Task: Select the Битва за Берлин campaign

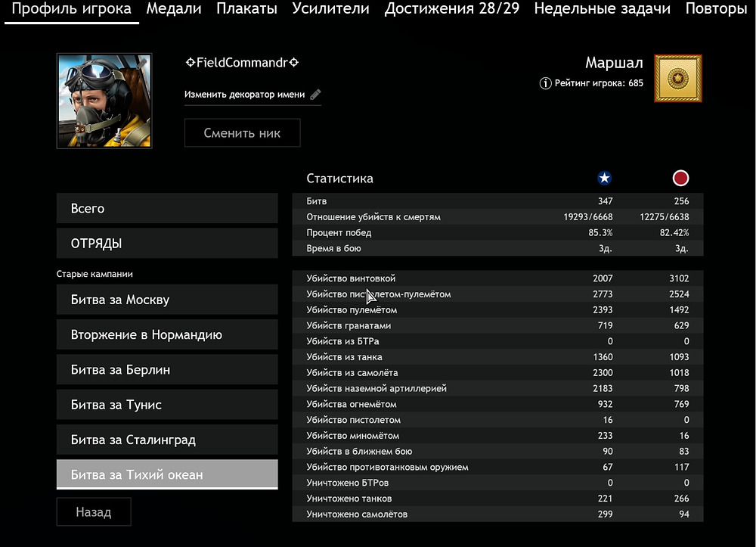Action: (167, 370)
